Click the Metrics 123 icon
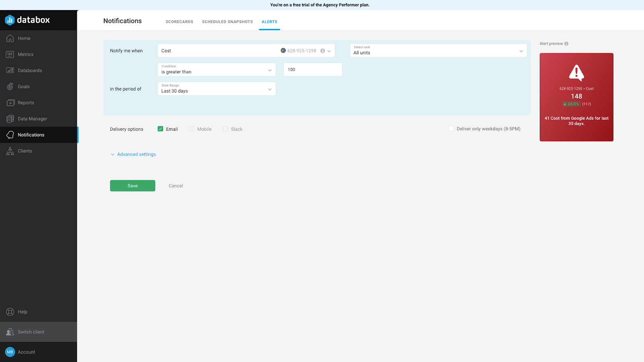The height and width of the screenshot is (362, 644). pos(10,54)
